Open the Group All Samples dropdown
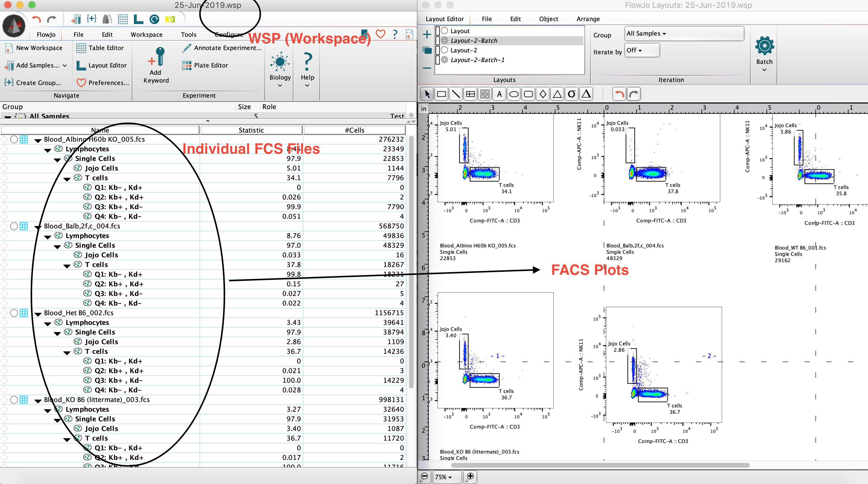 click(x=684, y=34)
